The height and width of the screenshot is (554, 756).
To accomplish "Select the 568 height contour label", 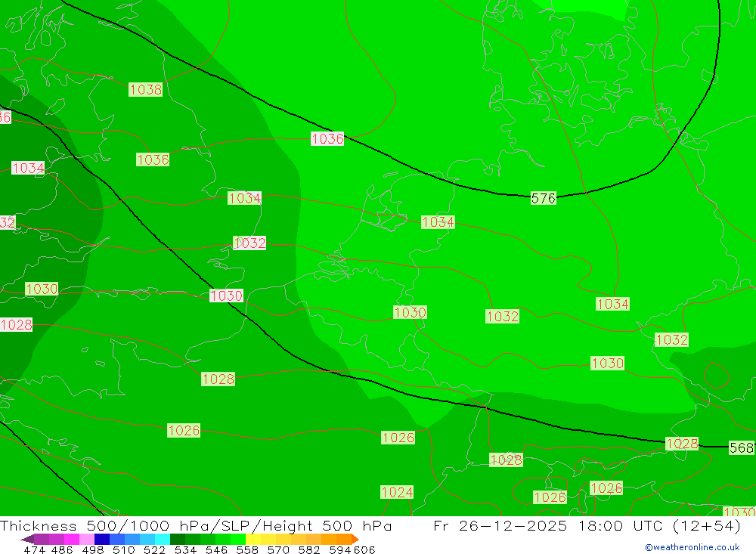I will (x=741, y=448).
